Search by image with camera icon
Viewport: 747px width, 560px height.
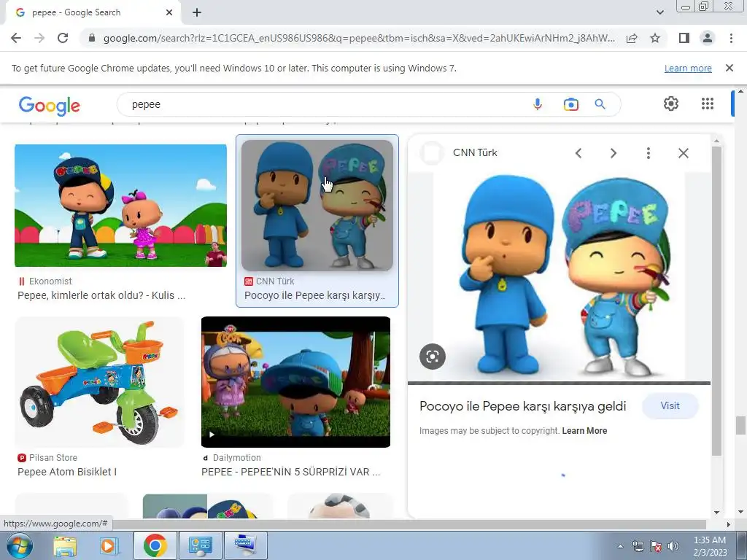[x=570, y=104]
